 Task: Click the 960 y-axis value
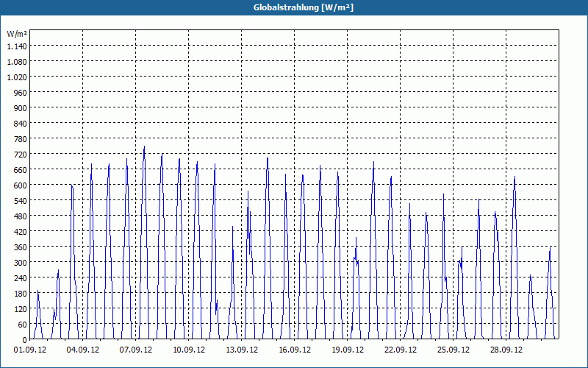[x=21, y=93]
